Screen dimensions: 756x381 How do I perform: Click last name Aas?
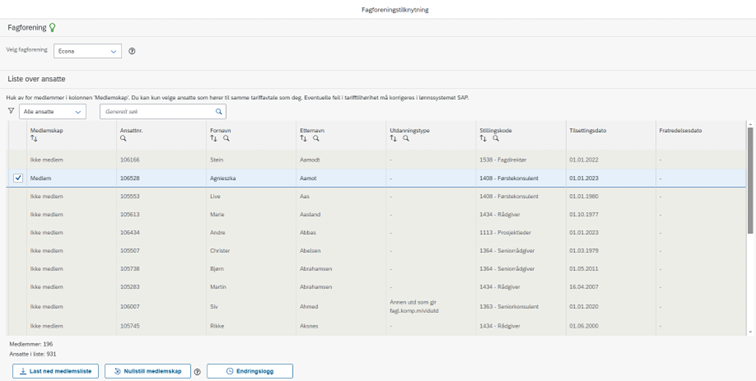[304, 196]
